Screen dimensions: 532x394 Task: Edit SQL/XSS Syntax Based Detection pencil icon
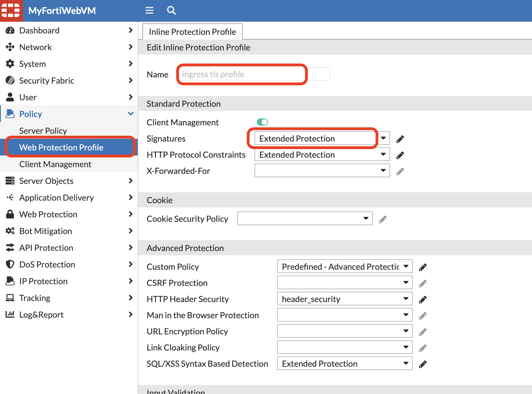point(423,364)
